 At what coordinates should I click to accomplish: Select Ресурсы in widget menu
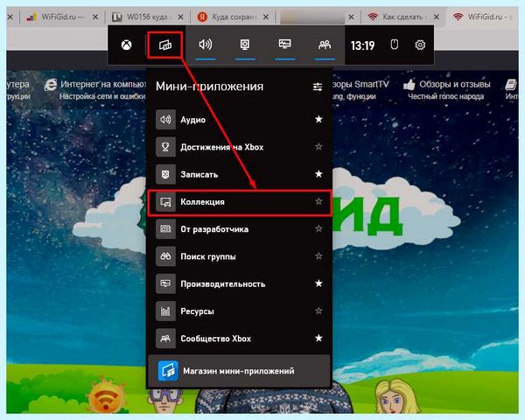[239, 311]
